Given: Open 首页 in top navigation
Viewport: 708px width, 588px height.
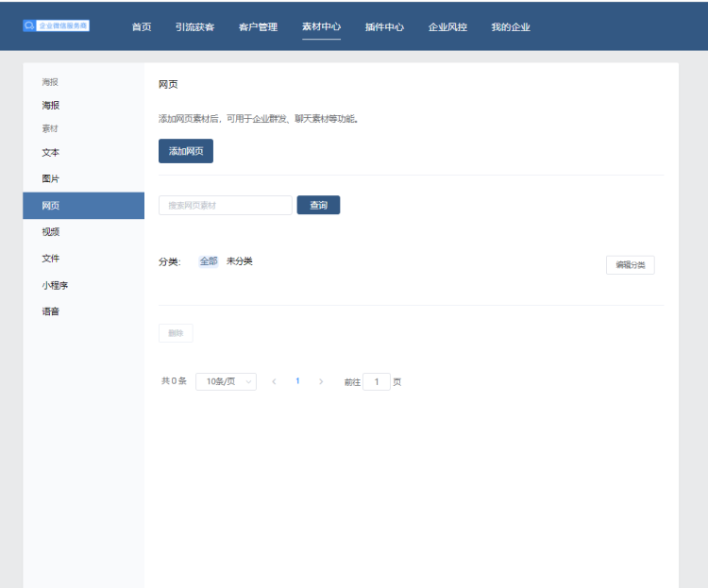Looking at the screenshot, I should pyautogui.click(x=142, y=27).
